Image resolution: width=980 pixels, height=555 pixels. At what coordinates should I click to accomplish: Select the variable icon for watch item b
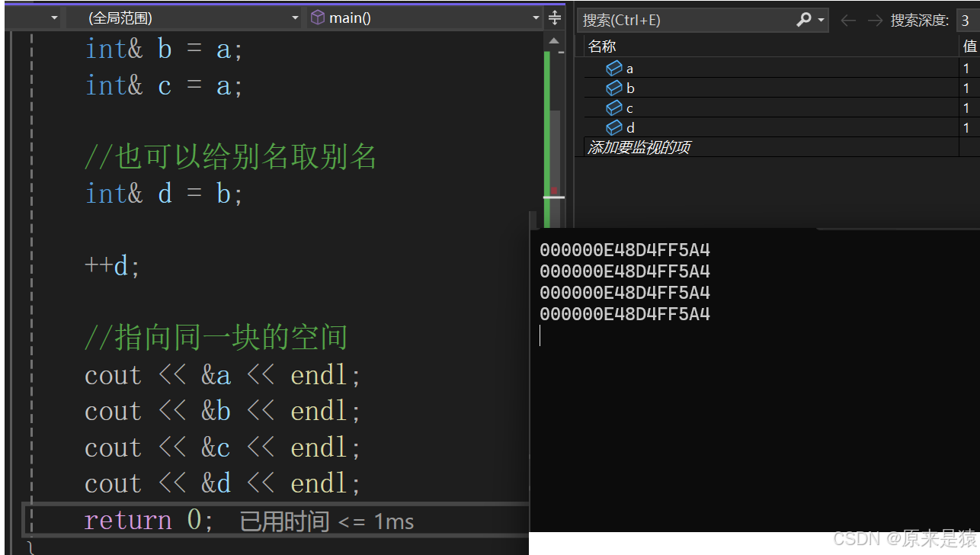point(614,88)
